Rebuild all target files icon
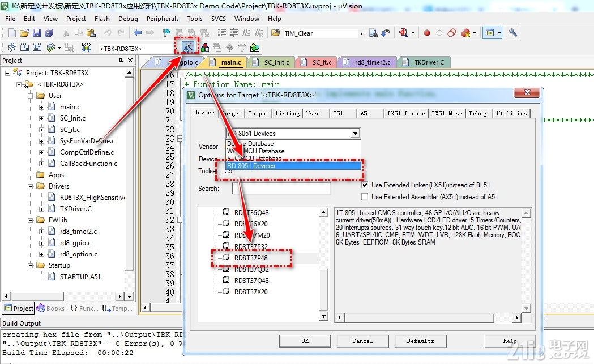594x364 pixels. click(37, 48)
